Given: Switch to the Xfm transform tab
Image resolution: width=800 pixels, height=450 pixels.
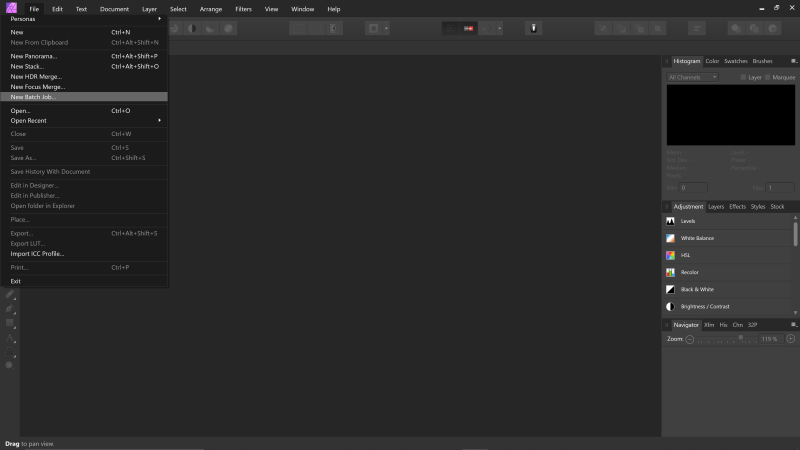Looking at the screenshot, I should coord(709,325).
